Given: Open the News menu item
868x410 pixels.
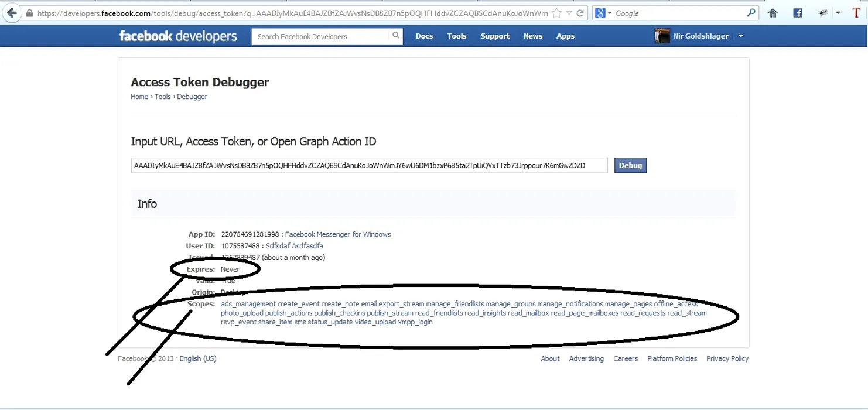Looking at the screenshot, I should click(x=533, y=36).
